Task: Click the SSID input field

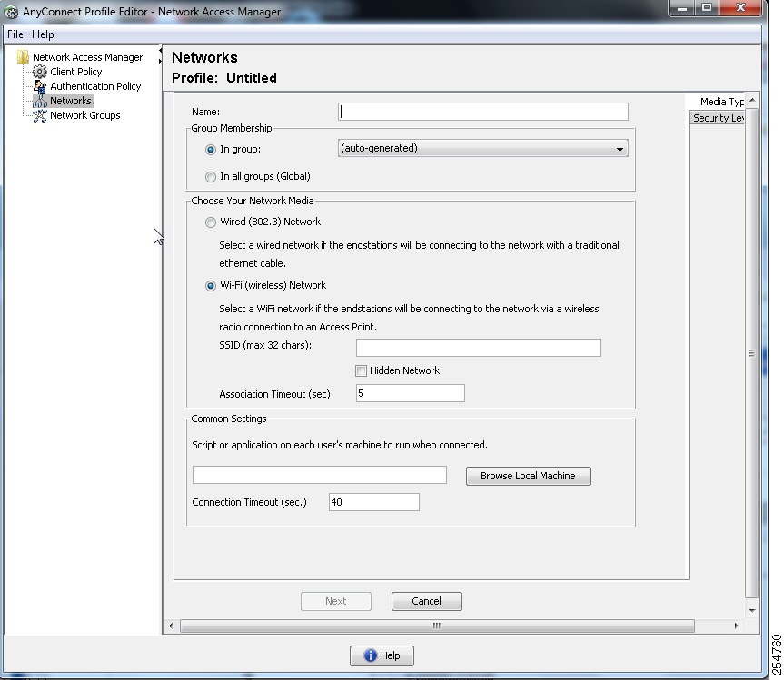Action: (479, 348)
